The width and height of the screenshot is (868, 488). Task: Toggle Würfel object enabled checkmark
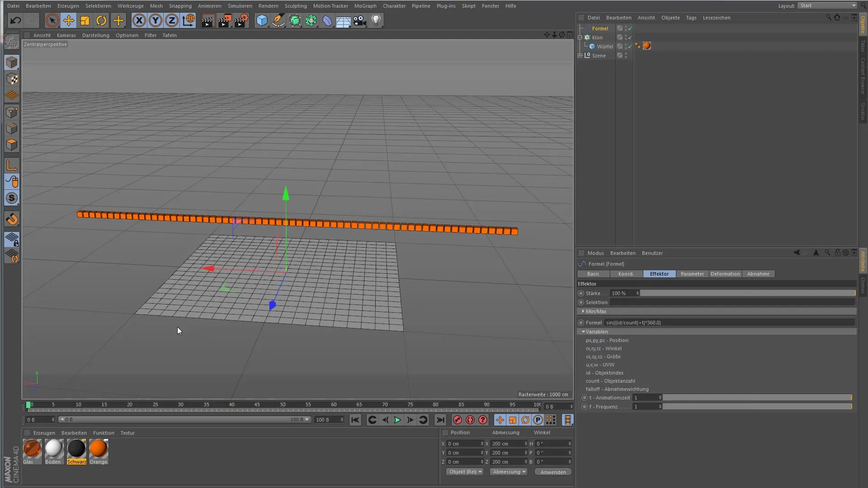630,47
